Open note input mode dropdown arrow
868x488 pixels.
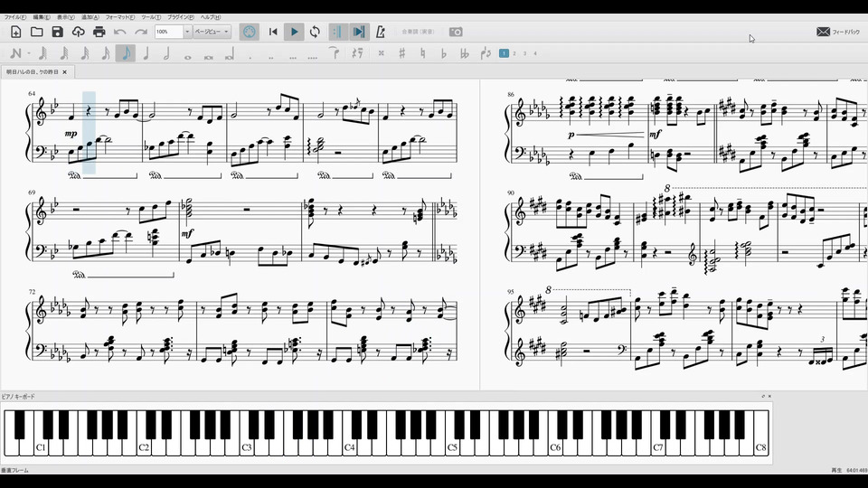click(29, 53)
